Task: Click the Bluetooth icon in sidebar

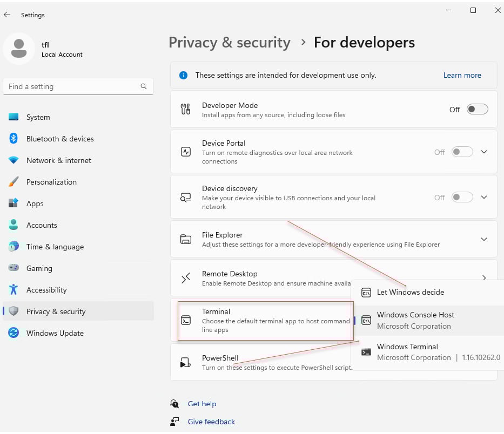Action: point(14,138)
